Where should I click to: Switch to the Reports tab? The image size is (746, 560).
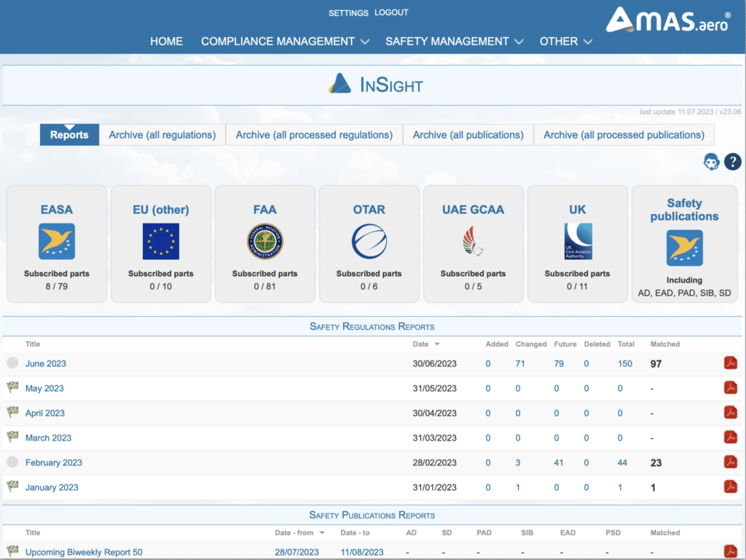tap(69, 135)
